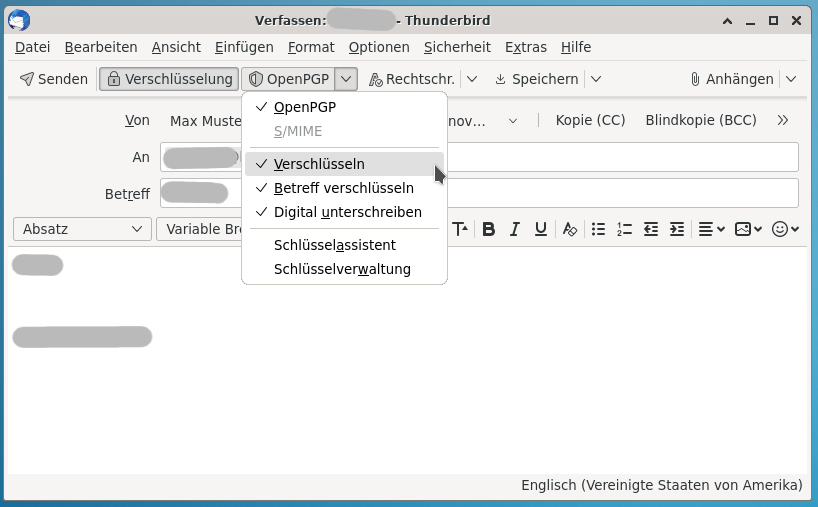The width and height of the screenshot is (818, 507).
Task: Open the Einfügen menu
Action: click(244, 47)
